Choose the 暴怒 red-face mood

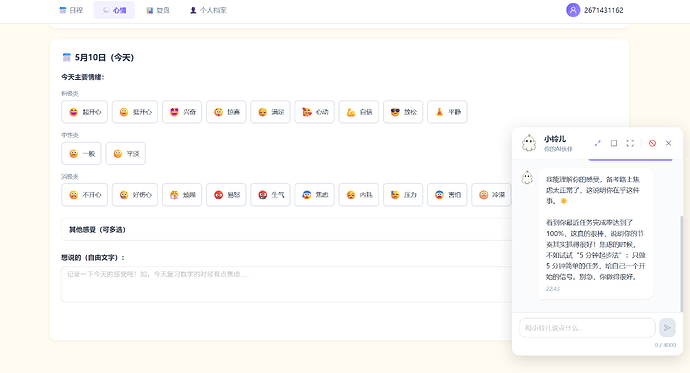click(x=226, y=195)
